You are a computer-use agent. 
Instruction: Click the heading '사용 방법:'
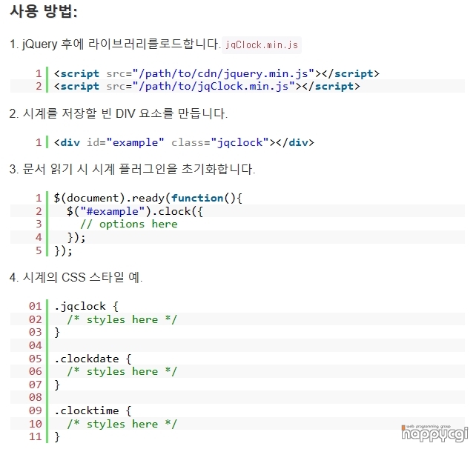click(44, 12)
